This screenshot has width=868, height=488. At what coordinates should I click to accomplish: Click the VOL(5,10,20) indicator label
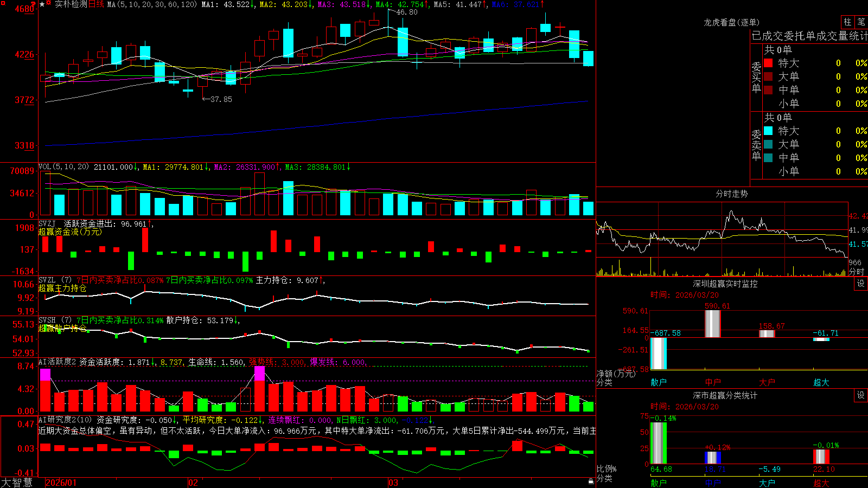[64, 167]
